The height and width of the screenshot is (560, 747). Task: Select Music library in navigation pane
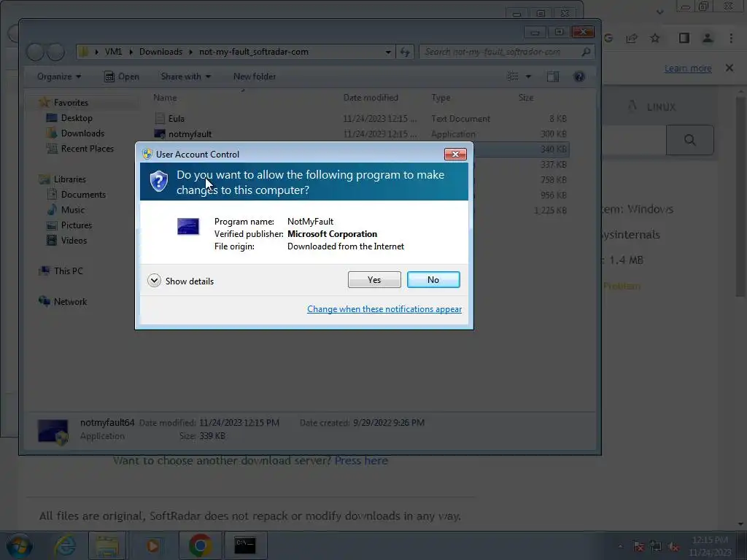pos(72,210)
